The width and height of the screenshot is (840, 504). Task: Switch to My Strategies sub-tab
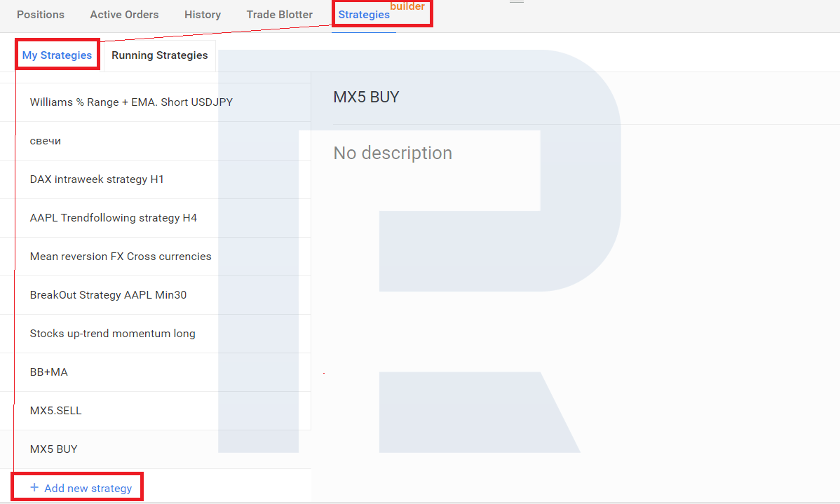pos(57,55)
